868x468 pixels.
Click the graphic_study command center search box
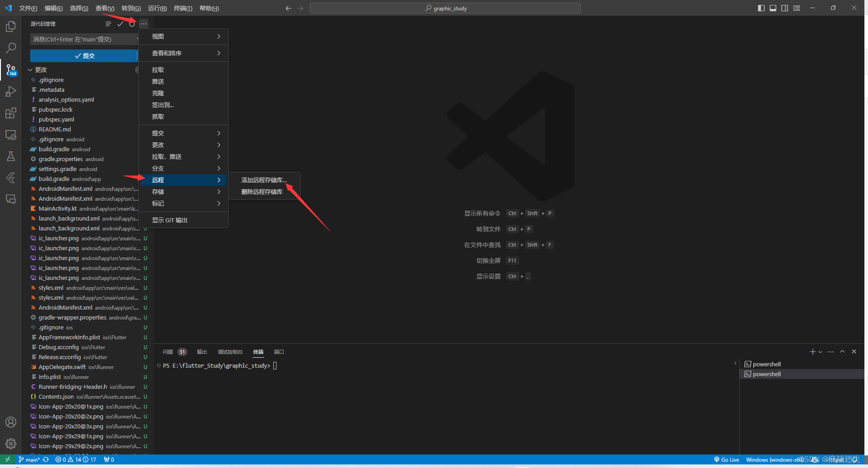(x=445, y=8)
